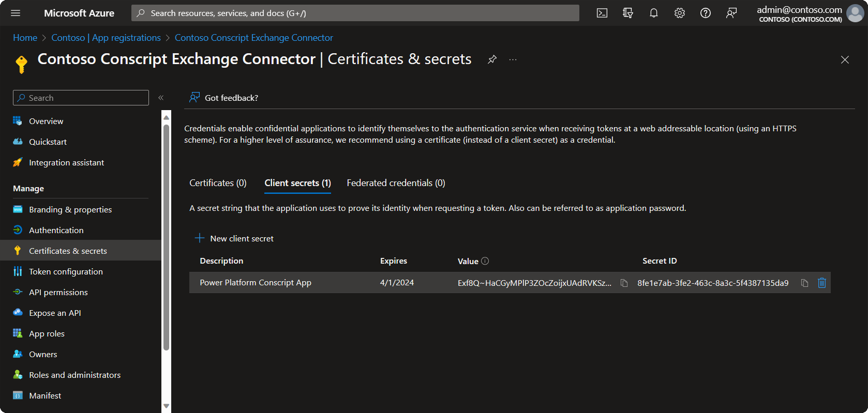Open the notifications bell
The image size is (868, 413).
654,13
